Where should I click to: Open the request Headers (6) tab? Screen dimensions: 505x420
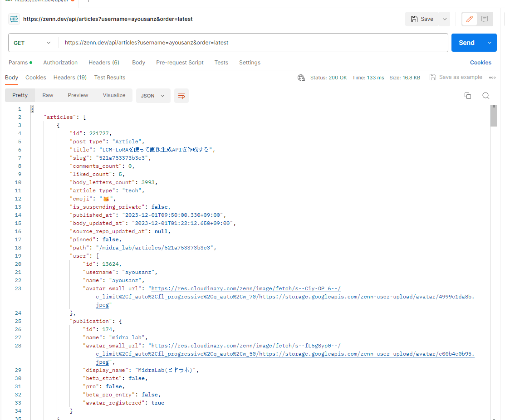(x=104, y=63)
